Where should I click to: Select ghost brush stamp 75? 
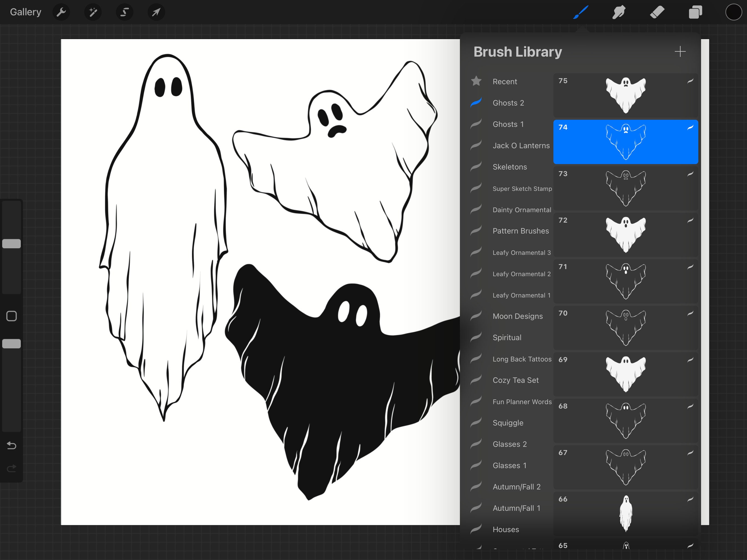click(x=625, y=94)
